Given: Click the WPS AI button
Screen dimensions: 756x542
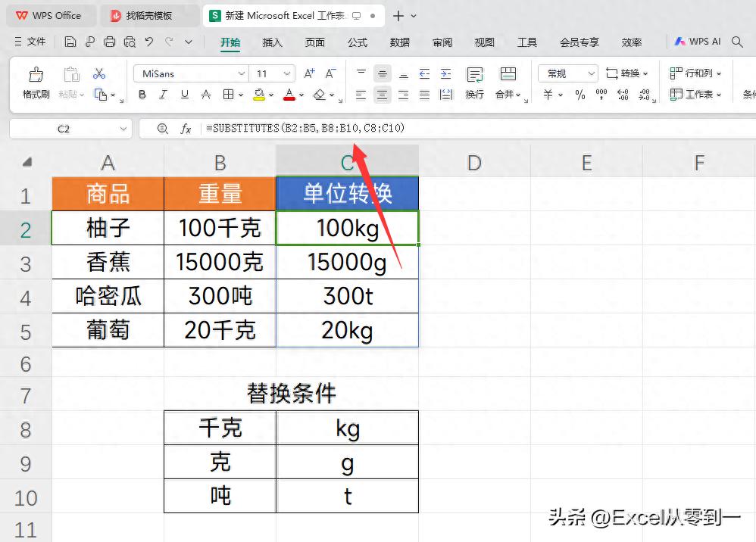Looking at the screenshot, I should pos(697,42).
